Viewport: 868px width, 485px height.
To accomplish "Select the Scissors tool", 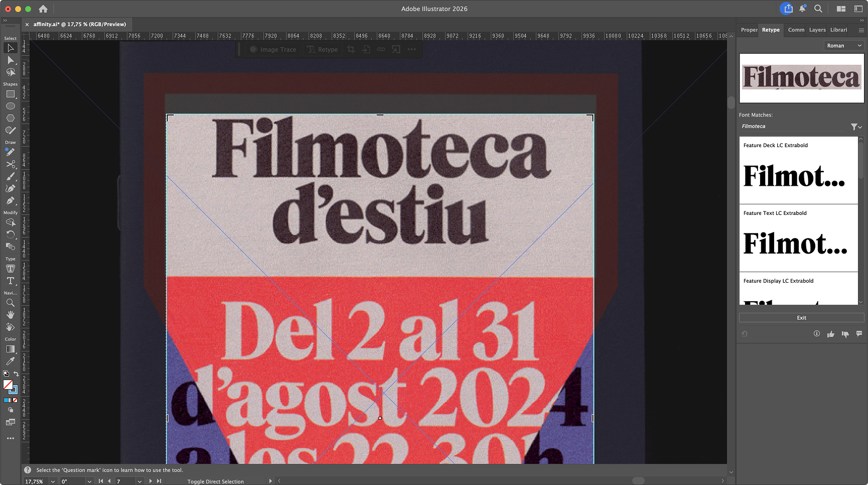I will [10, 165].
